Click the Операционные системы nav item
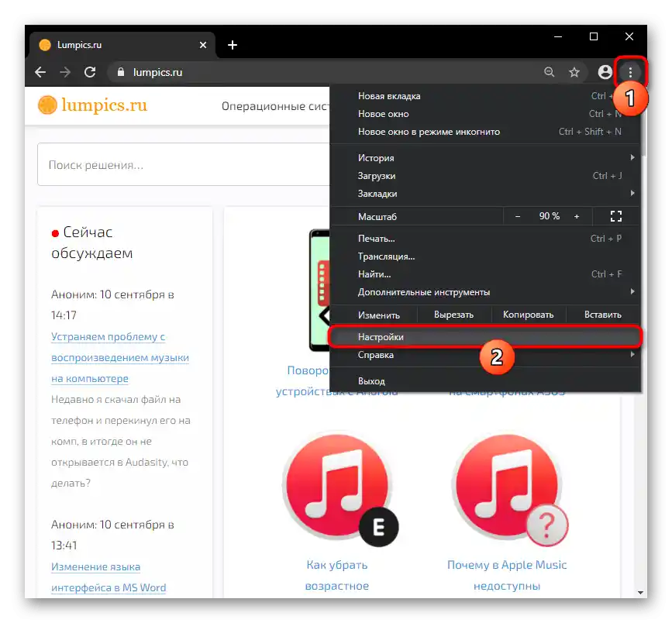This screenshot has width=672, height=623. click(275, 106)
